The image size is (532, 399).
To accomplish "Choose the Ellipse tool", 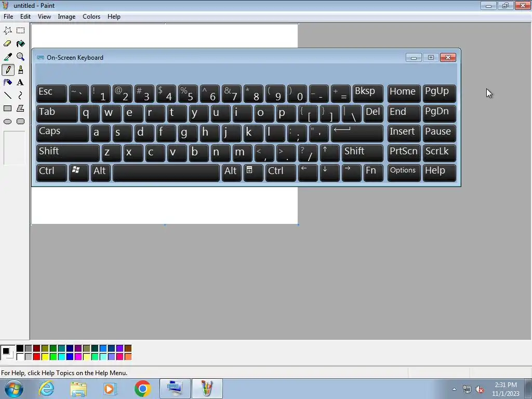I will (7, 122).
